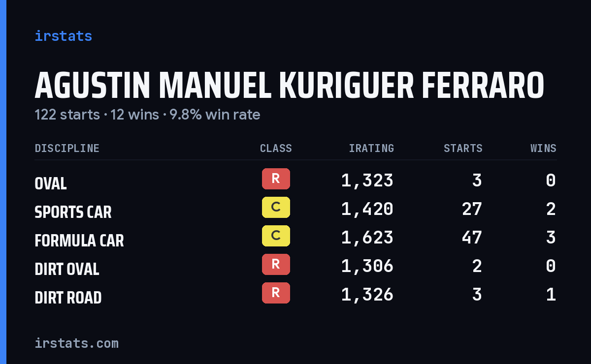The image size is (591, 364).
Task: Sort by the IRATING column header
Action: point(371,148)
